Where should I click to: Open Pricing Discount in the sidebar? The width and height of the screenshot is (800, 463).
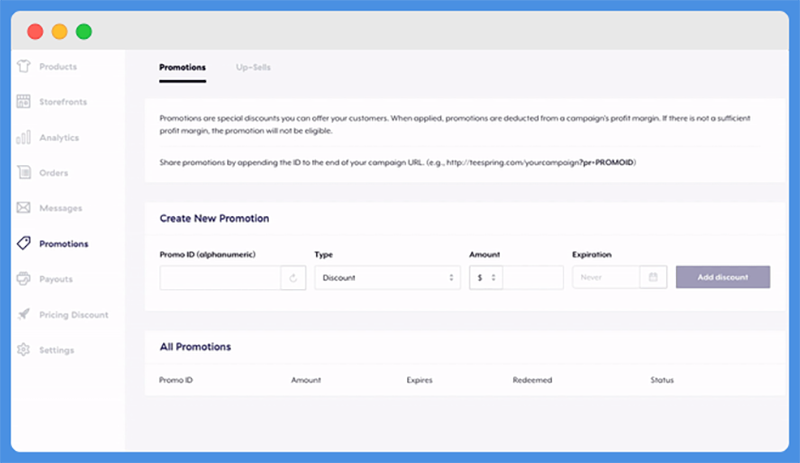[x=74, y=314]
